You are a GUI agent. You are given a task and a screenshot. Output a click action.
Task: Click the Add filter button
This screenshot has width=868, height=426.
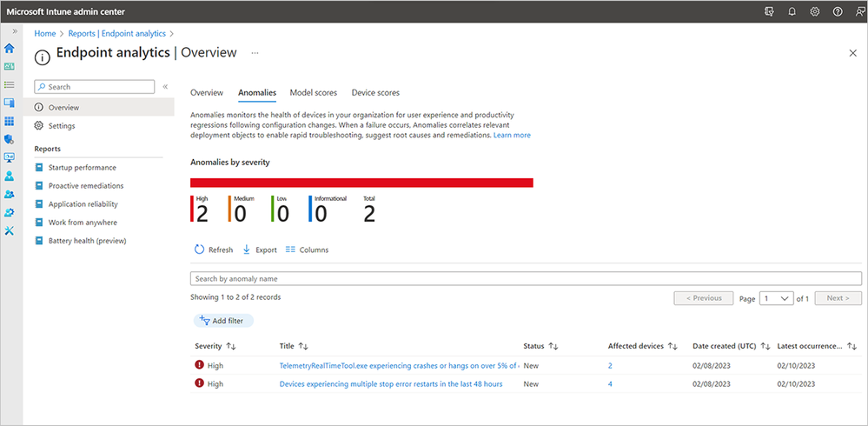coord(223,321)
